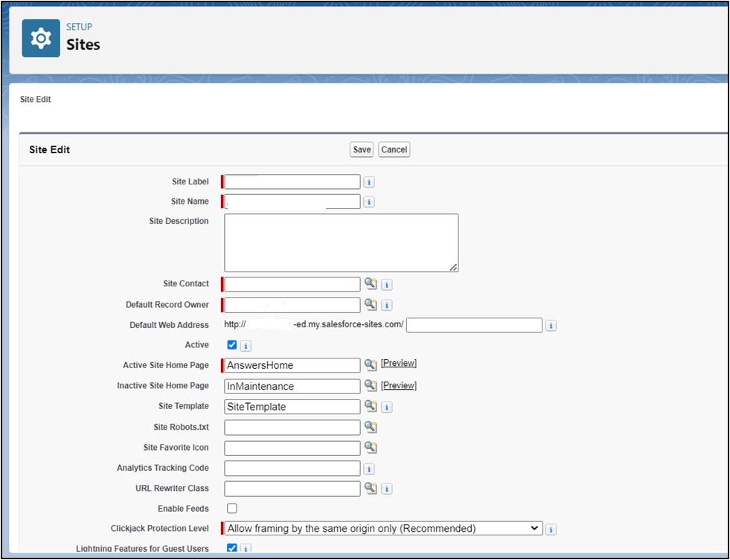Focus the Site Name input field
Viewport: 730px width, 560px height.
click(292, 202)
